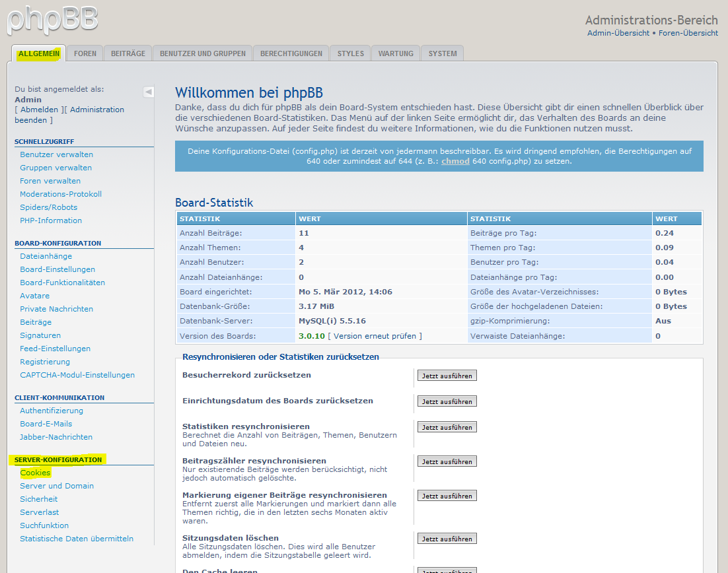Click board version value 3.0.10
728x573 pixels.
point(312,336)
